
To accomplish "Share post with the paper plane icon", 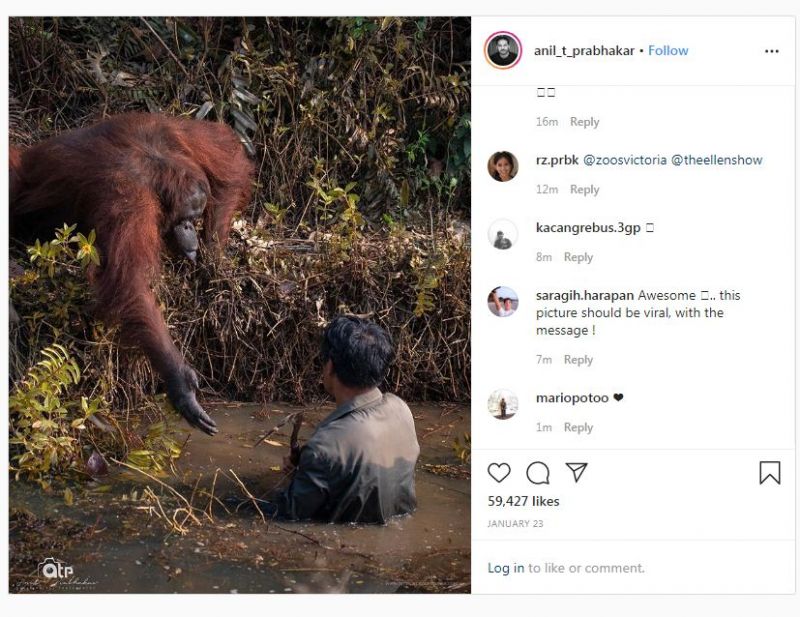I will click(x=576, y=472).
